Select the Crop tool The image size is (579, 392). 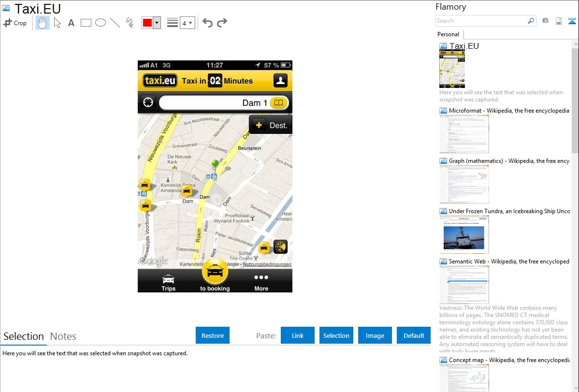click(15, 23)
